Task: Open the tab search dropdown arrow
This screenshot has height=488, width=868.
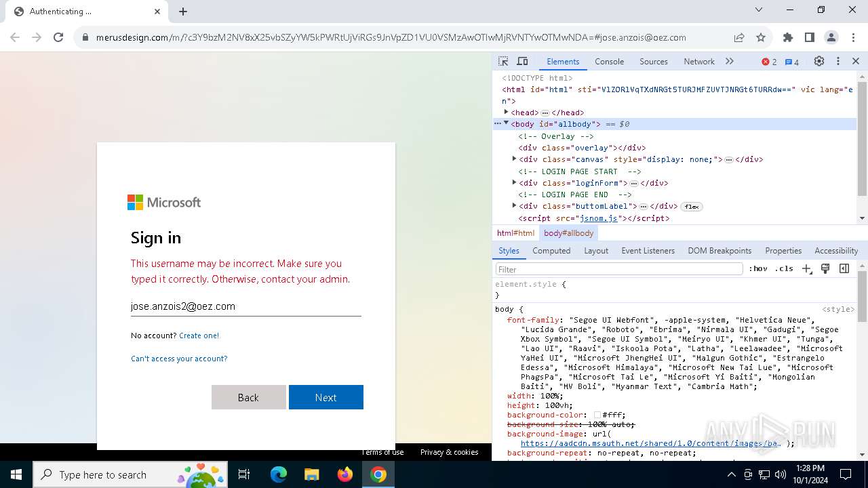Action: click(759, 9)
